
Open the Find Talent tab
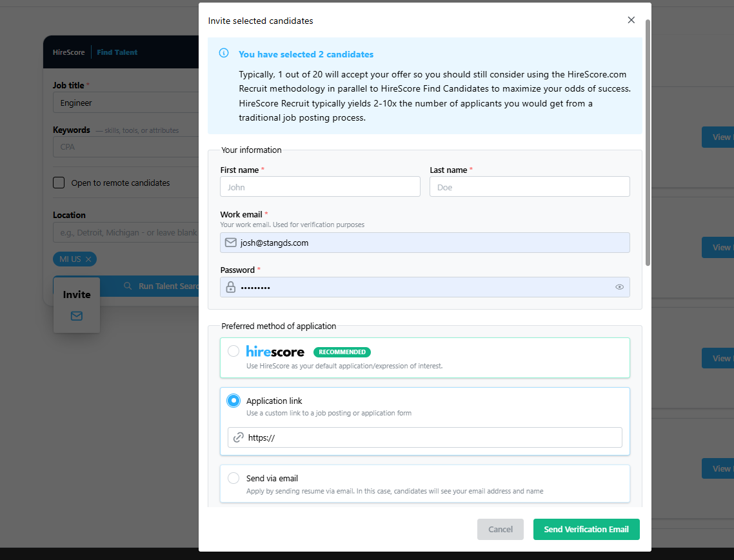(x=117, y=52)
